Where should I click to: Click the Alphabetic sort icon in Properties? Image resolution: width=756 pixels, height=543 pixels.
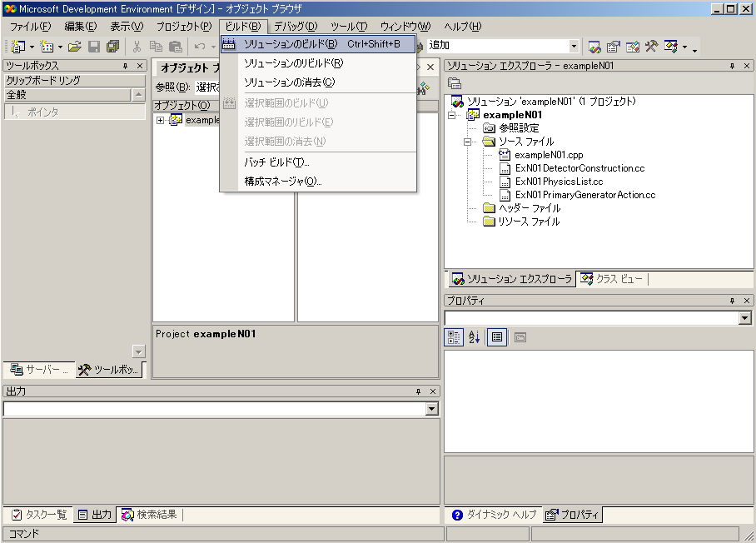[x=474, y=337]
